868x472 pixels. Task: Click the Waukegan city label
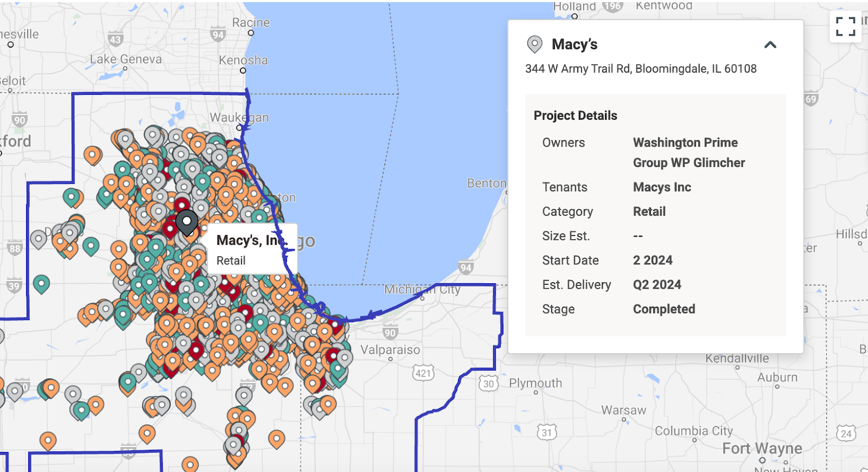coord(239,118)
